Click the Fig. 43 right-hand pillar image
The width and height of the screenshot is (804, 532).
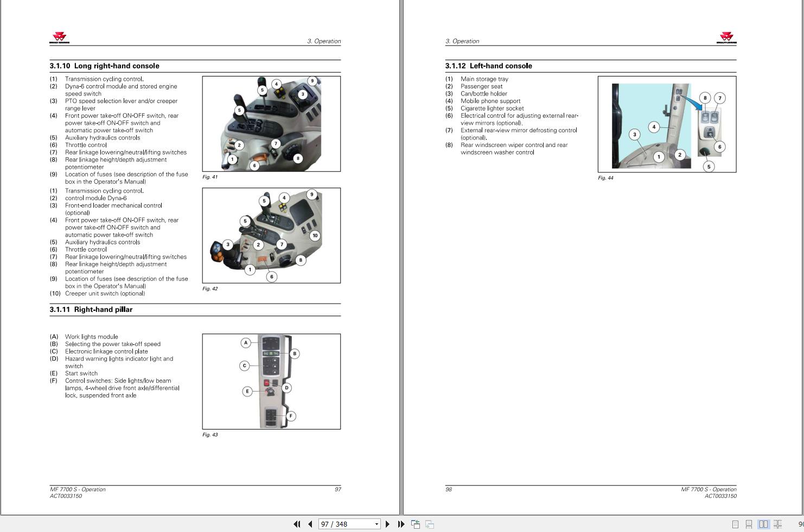coord(271,381)
